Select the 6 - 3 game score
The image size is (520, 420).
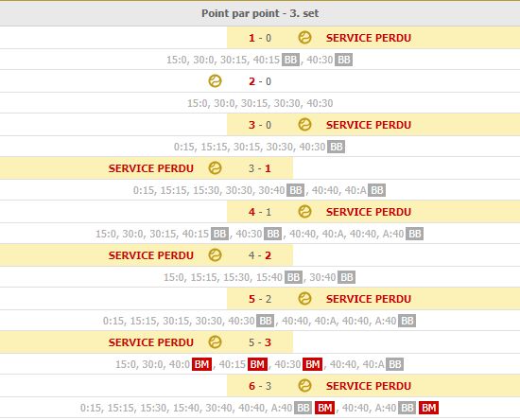click(260, 386)
